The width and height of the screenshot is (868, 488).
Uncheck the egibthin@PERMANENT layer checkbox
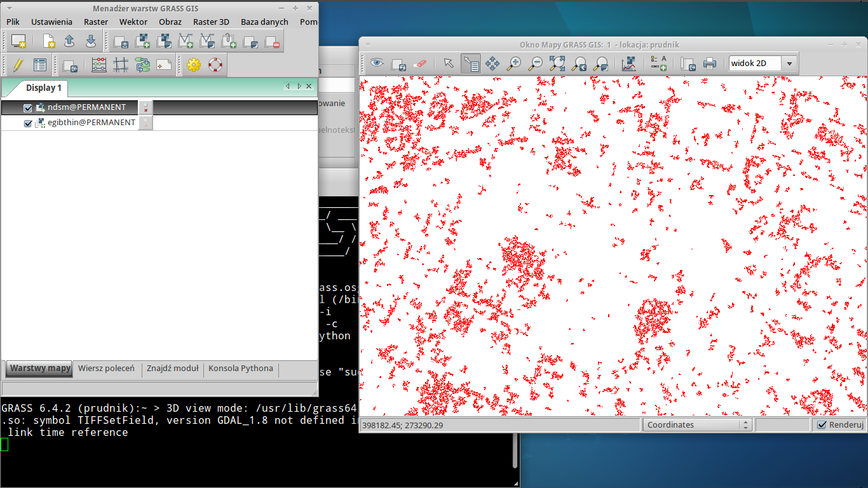tap(28, 123)
